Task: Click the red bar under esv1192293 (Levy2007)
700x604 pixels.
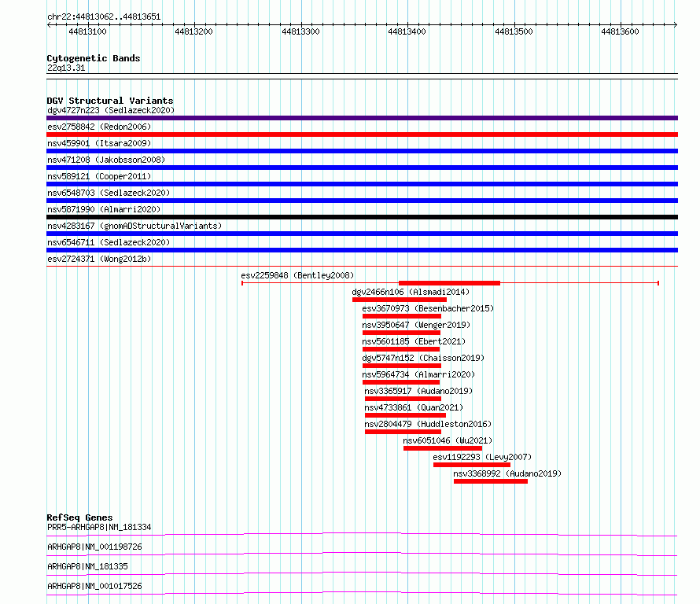Action: click(x=471, y=465)
